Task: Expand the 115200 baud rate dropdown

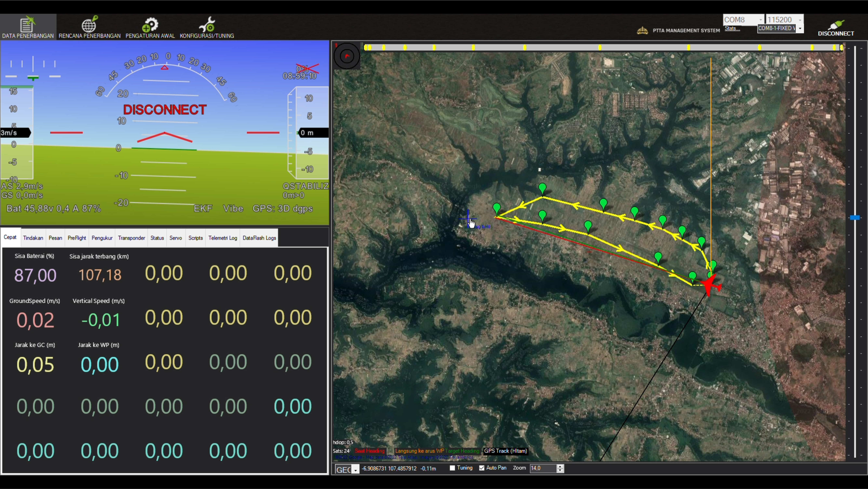Action: point(800,20)
